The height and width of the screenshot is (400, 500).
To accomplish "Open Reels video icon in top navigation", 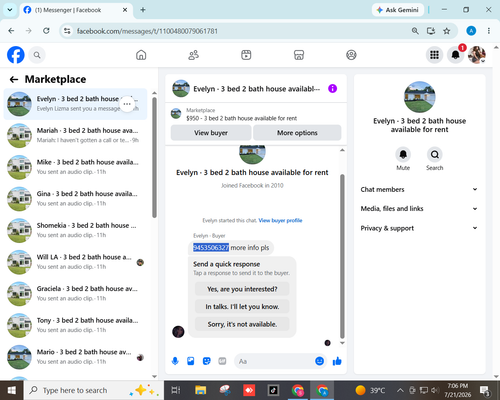I will tap(246, 55).
